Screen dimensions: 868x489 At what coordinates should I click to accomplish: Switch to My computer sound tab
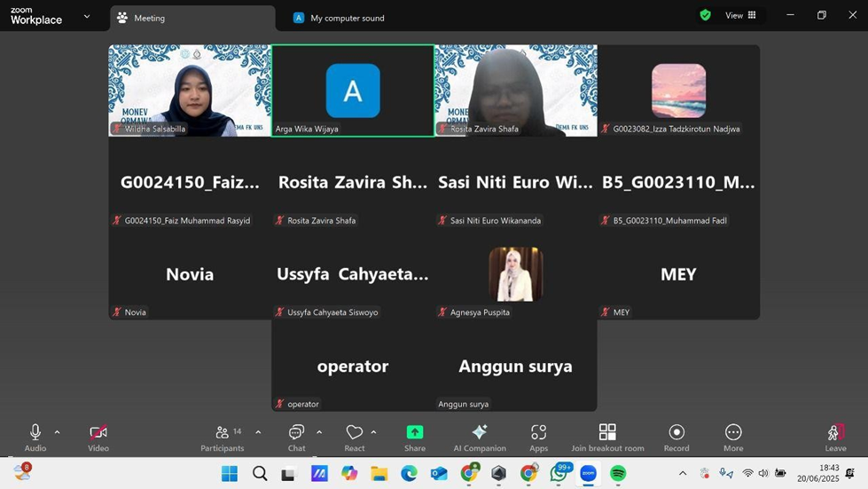pyautogui.click(x=347, y=18)
